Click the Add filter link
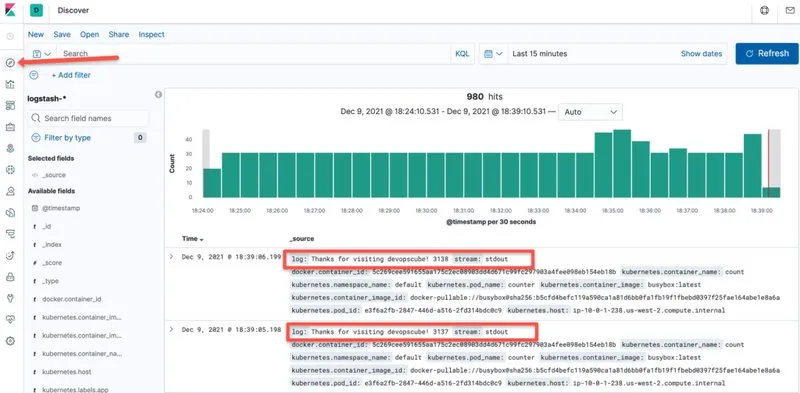The image size is (800, 393). coord(71,75)
